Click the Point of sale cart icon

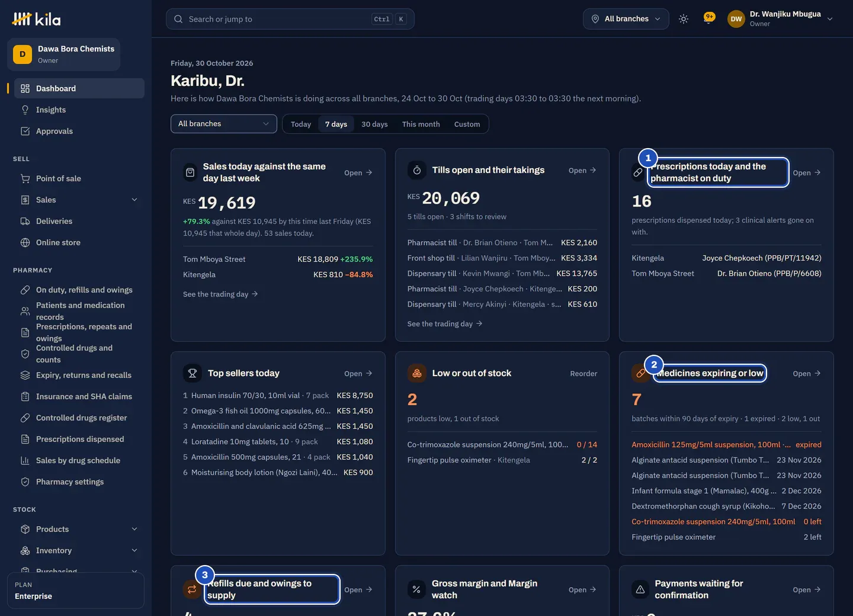(x=25, y=178)
